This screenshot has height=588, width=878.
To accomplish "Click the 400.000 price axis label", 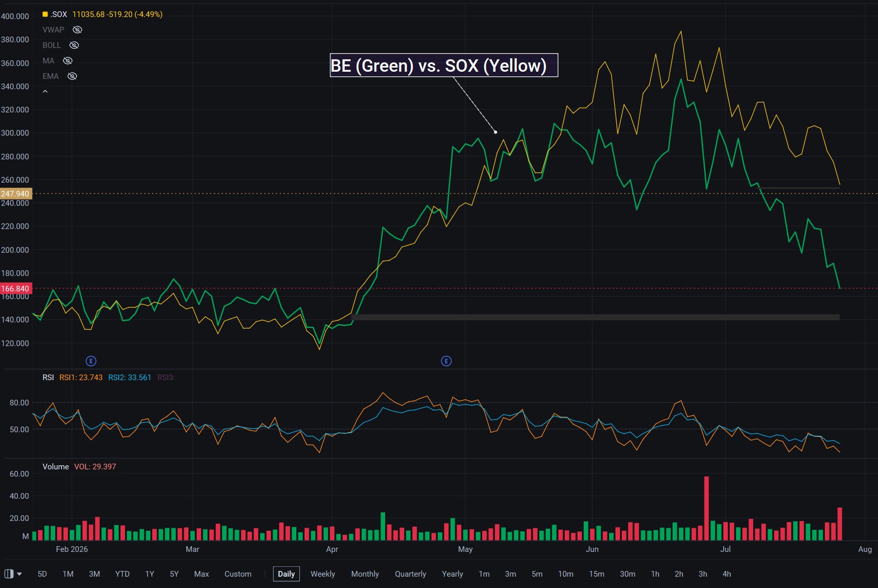I will (15, 17).
